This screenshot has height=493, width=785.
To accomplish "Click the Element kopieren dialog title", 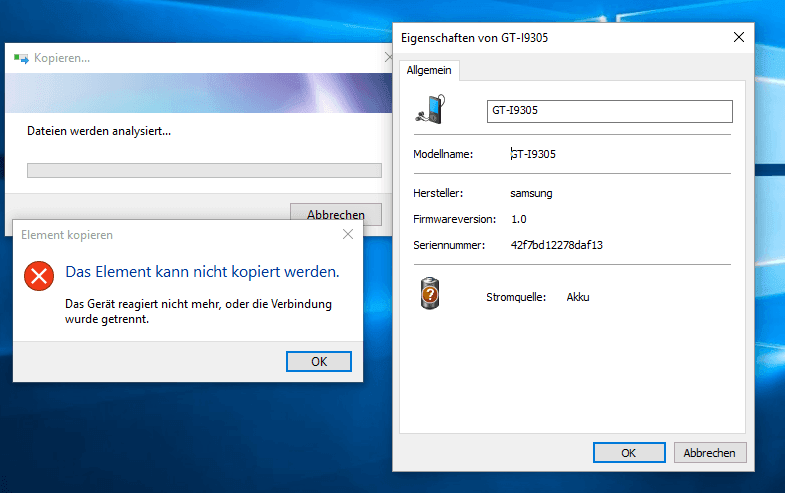I will click(67, 235).
